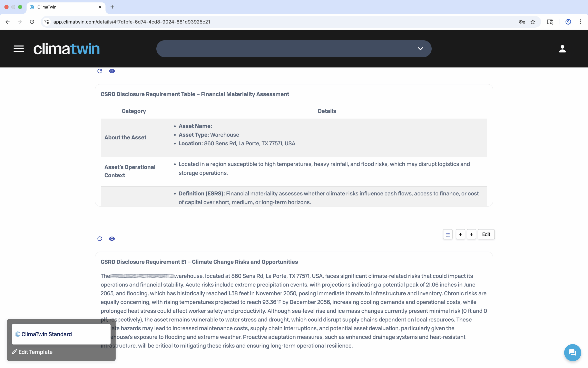Open the section list menu icon beside Edit

pos(448,234)
